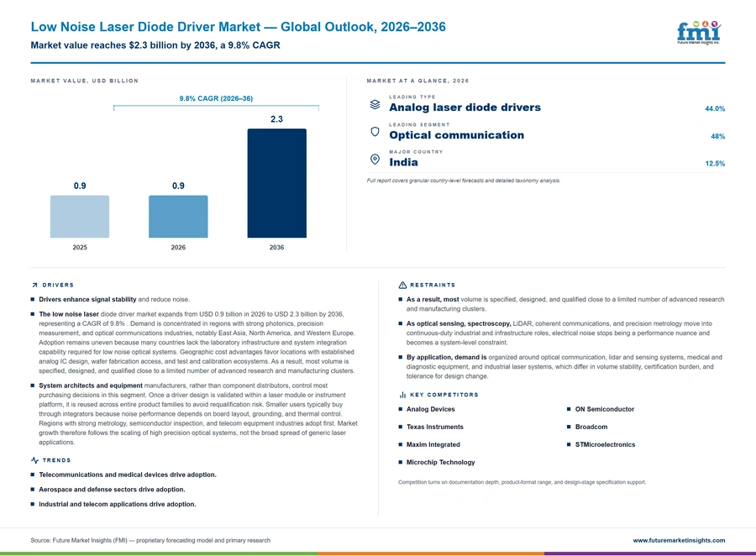Click the 2036 axis label
The height and width of the screenshot is (556, 756).
pyautogui.click(x=276, y=248)
